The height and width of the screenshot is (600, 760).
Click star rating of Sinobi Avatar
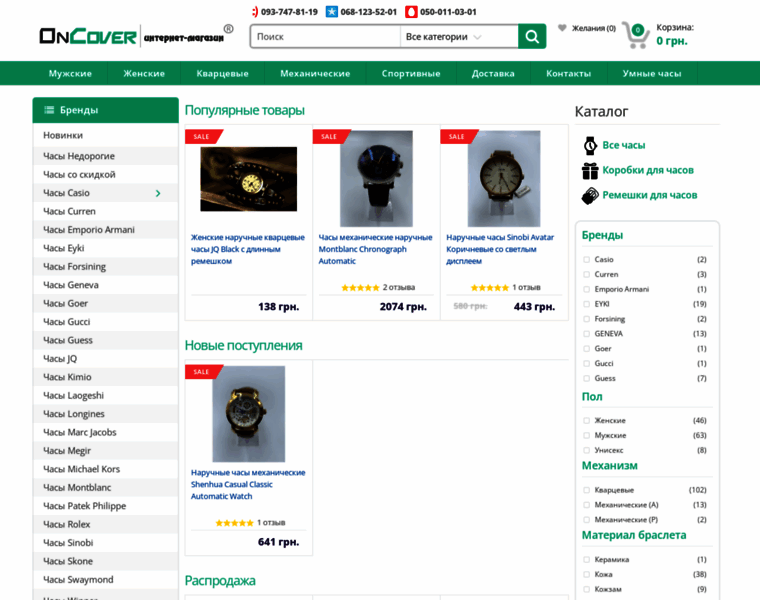tap(490, 288)
